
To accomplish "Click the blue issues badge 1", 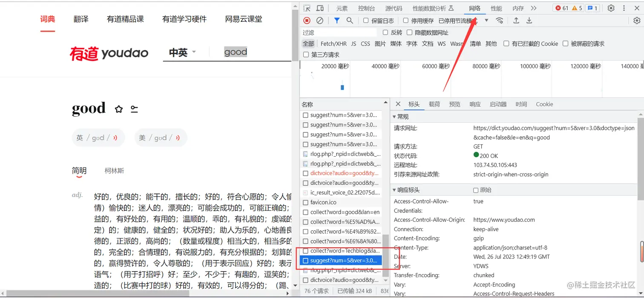I will (x=592, y=8).
